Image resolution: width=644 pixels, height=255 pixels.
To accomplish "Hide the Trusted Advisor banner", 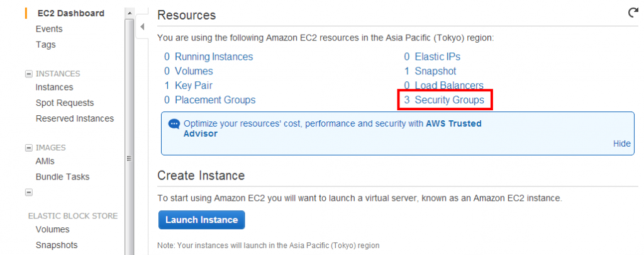I will click(622, 144).
